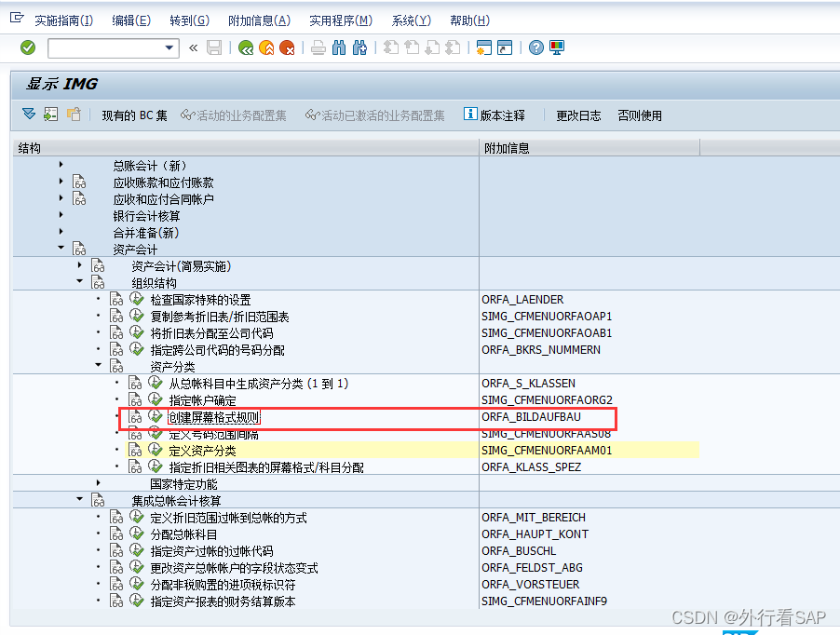Click the red Cancel icon
The height and width of the screenshot is (635, 840).
pos(286,47)
